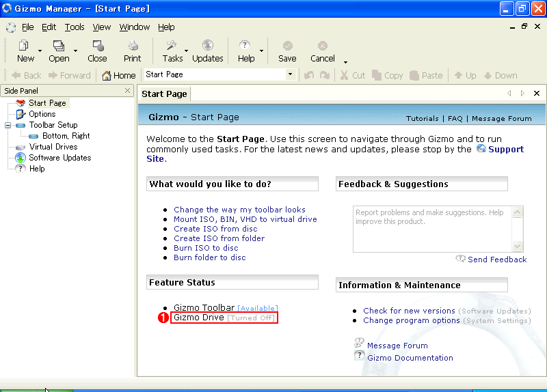Open the Support Site link
Screen dimensions: 547x392
(506, 149)
